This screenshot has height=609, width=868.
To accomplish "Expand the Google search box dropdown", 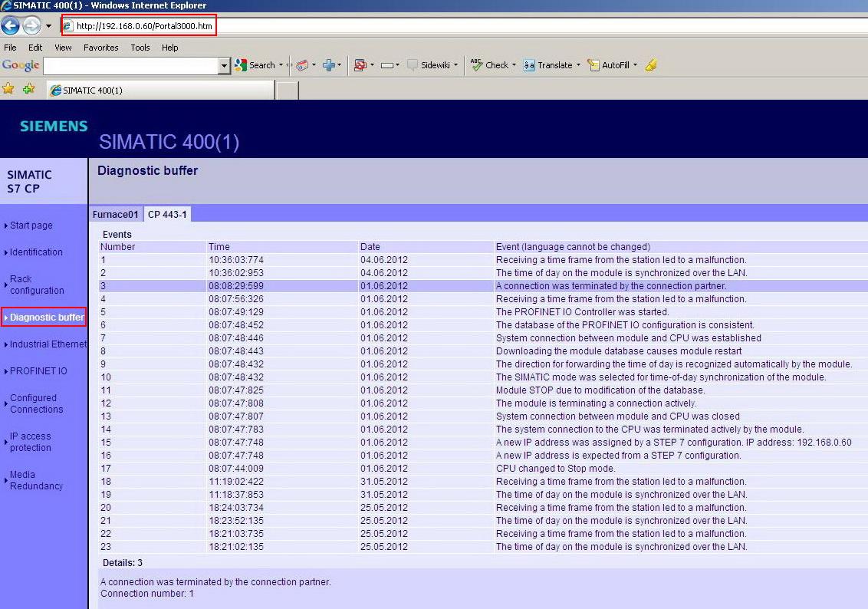I will [224, 66].
